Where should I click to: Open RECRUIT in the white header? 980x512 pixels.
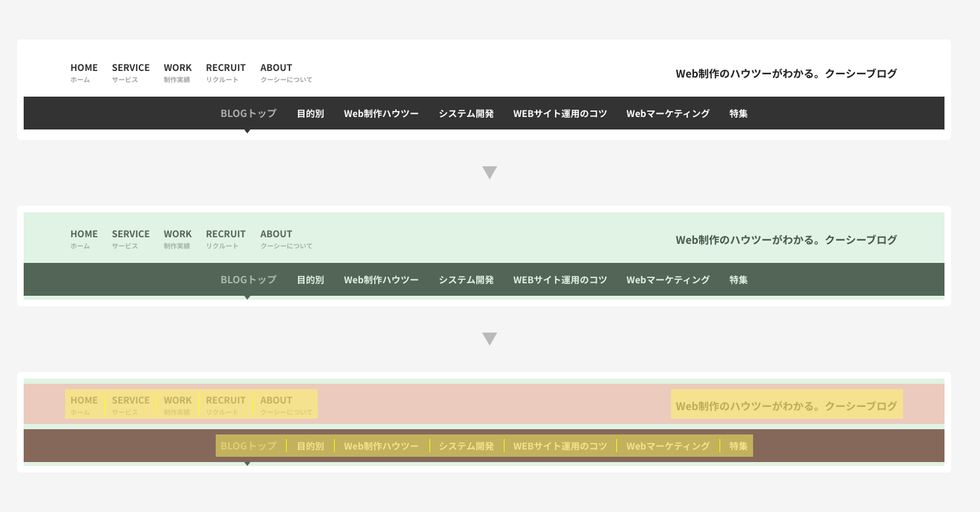click(226, 72)
